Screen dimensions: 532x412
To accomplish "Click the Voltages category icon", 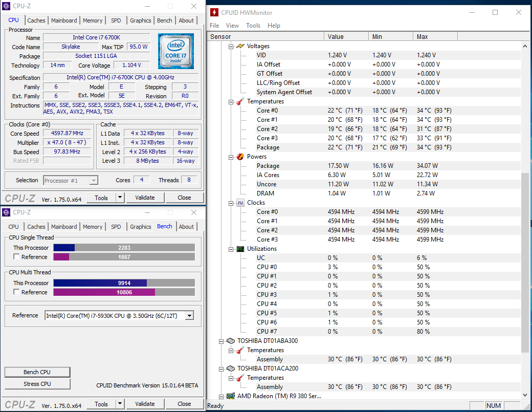I will [240, 46].
